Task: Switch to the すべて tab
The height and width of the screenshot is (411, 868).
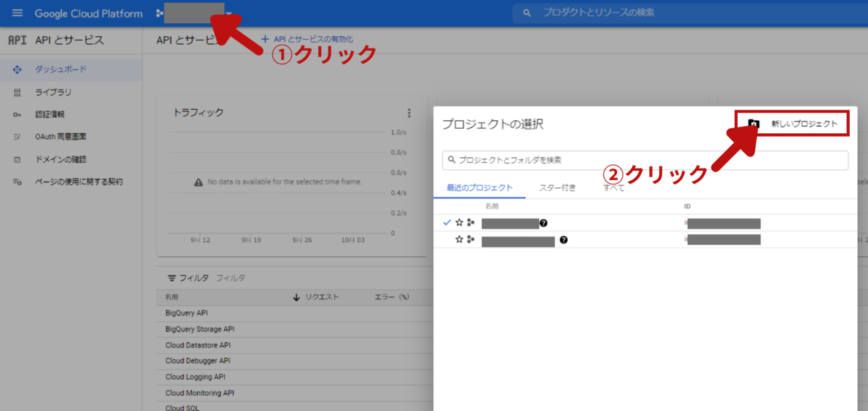Action: click(614, 188)
